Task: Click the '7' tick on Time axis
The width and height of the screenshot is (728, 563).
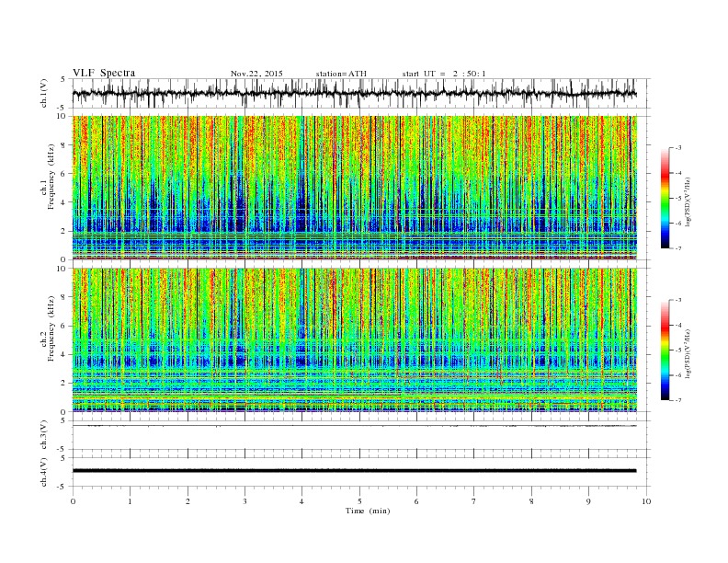Action: 474,501
